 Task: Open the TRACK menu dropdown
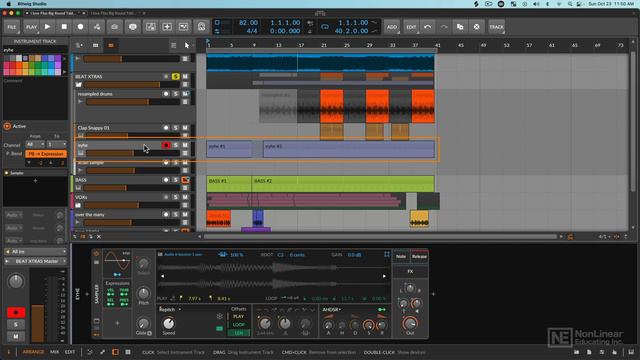(496, 27)
